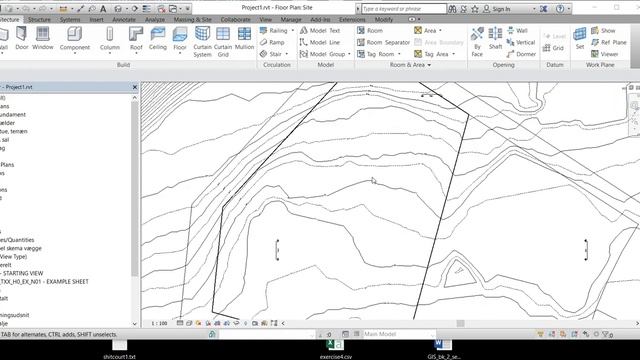This screenshot has width=640, height=360.
Task: Open the Word document on the taskbar
Action: click(x=443, y=350)
